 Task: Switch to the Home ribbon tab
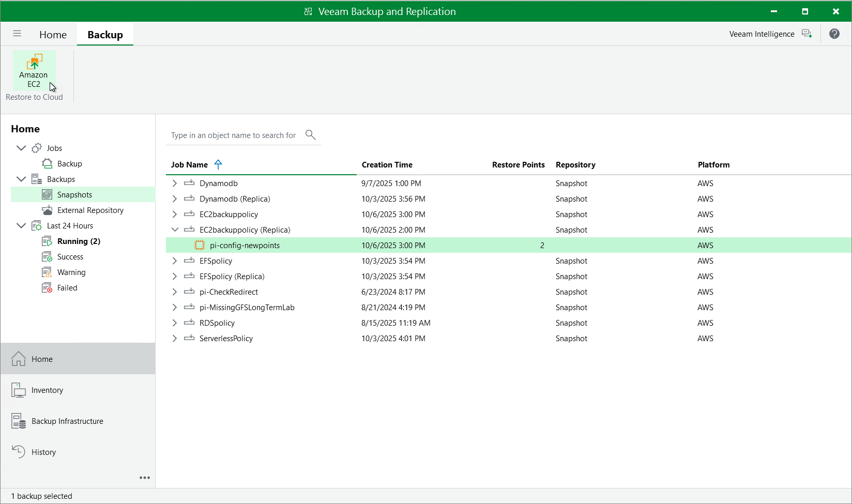(x=53, y=34)
